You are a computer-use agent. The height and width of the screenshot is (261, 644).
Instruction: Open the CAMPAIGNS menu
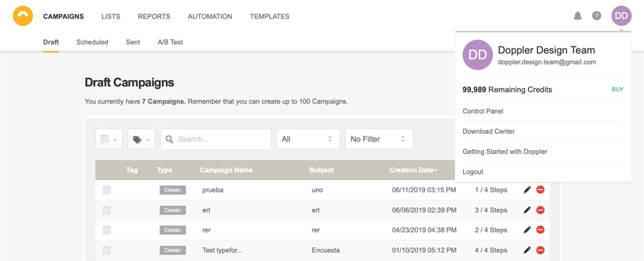tap(63, 16)
